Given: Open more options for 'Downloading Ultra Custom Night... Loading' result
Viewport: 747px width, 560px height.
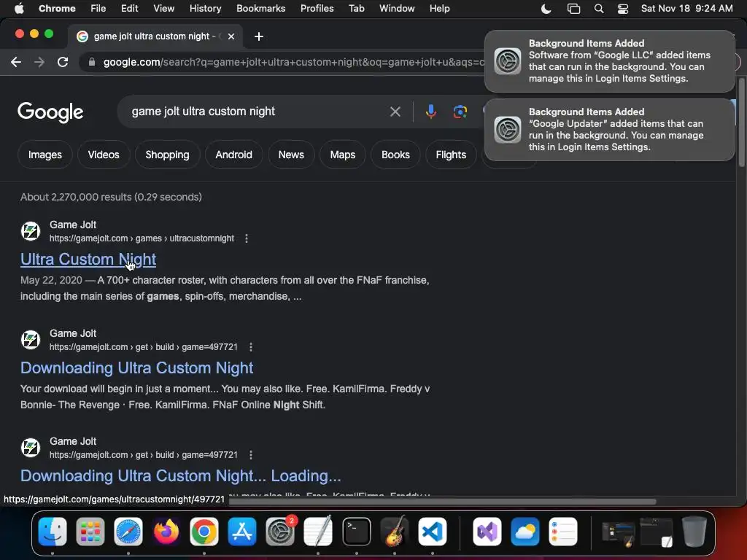Looking at the screenshot, I should 251,455.
